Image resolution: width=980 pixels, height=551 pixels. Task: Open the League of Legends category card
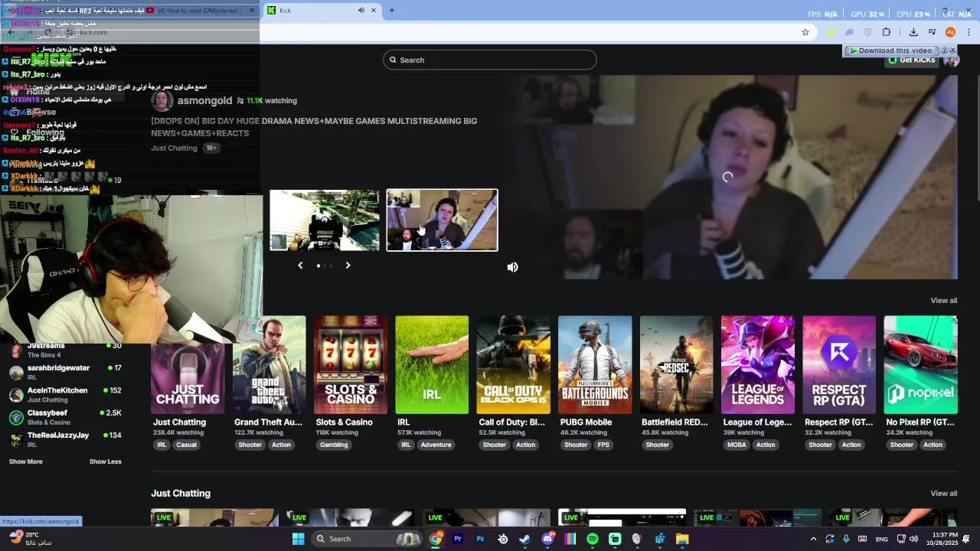point(758,365)
